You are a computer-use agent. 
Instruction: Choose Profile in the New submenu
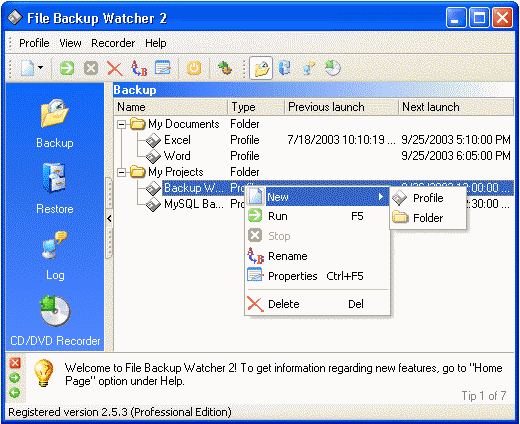[428, 198]
